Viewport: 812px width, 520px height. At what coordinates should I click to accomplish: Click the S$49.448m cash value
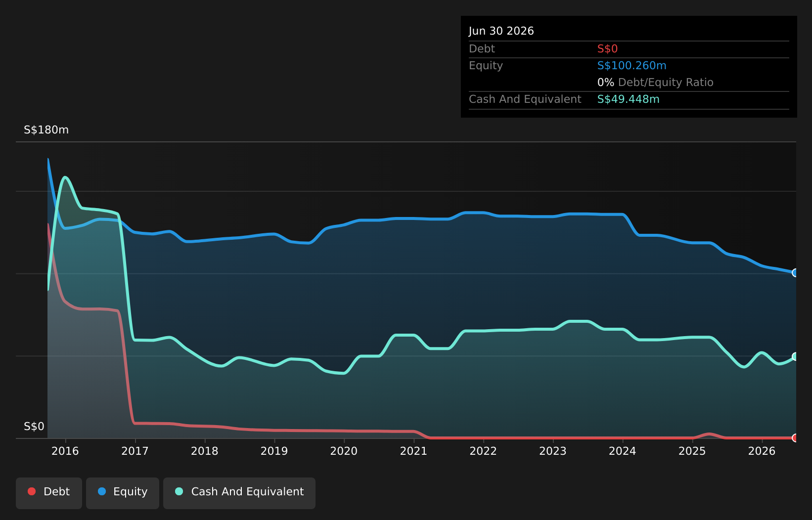pos(629,99)
